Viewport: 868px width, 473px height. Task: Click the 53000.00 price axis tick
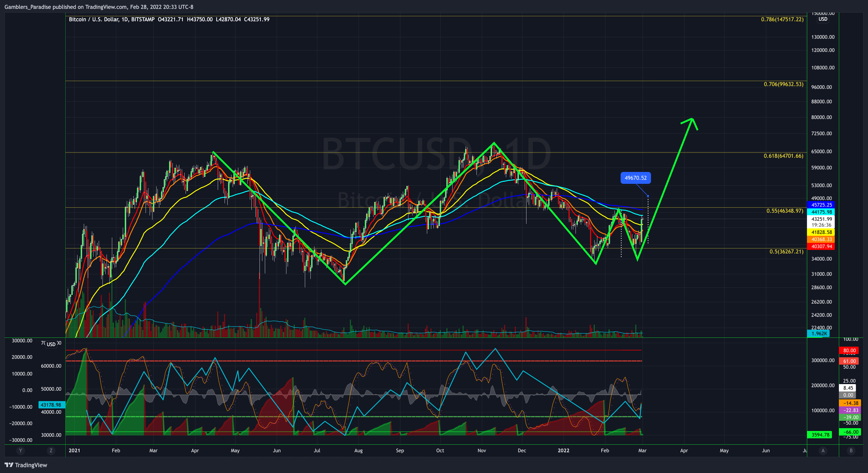tap(821, 185)
